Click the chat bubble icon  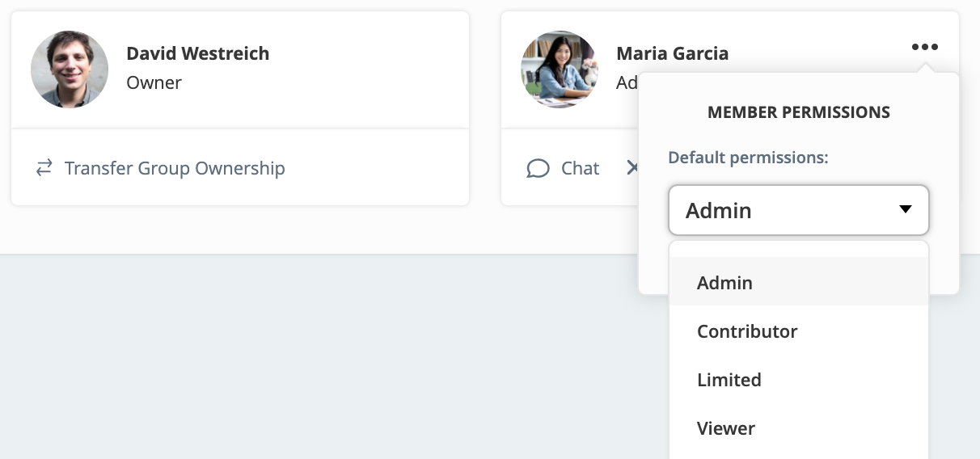tap(538, 168)
